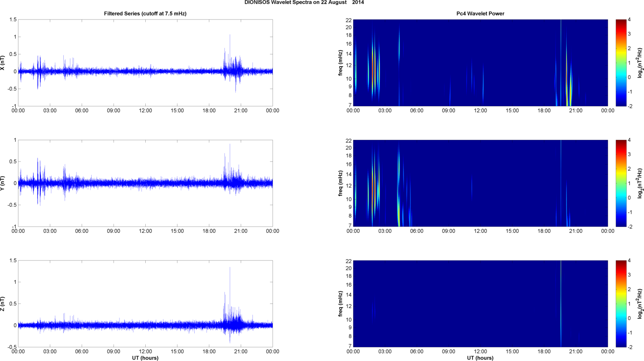Click the 03:00 tick under Z time series
Viewport: 644px width, 361px height.
(50, 352)
